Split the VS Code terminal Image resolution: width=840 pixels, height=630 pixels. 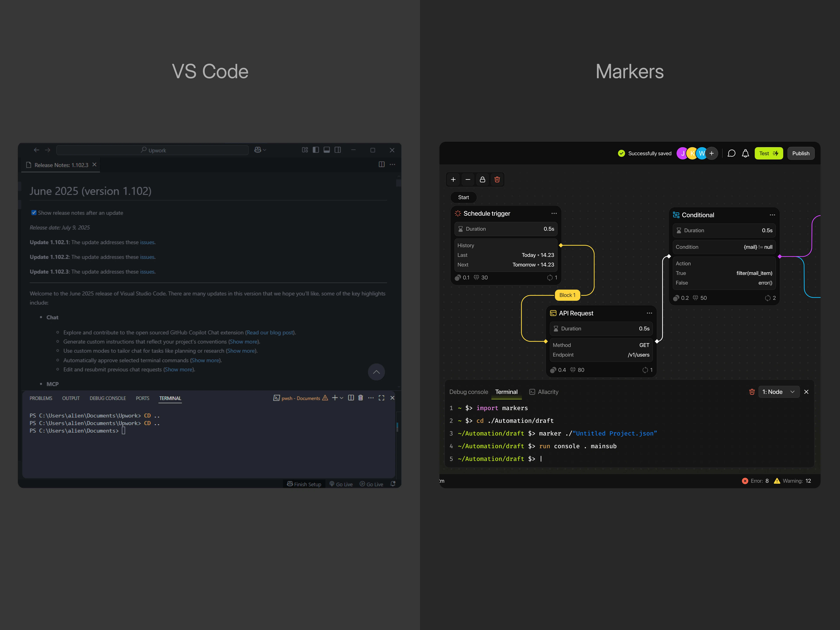(351, 398)
